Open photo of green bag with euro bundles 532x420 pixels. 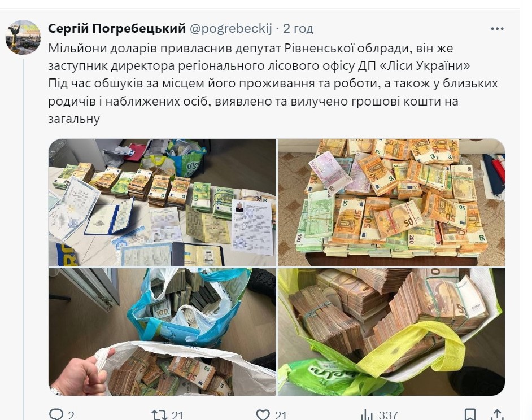click(391, 332)
